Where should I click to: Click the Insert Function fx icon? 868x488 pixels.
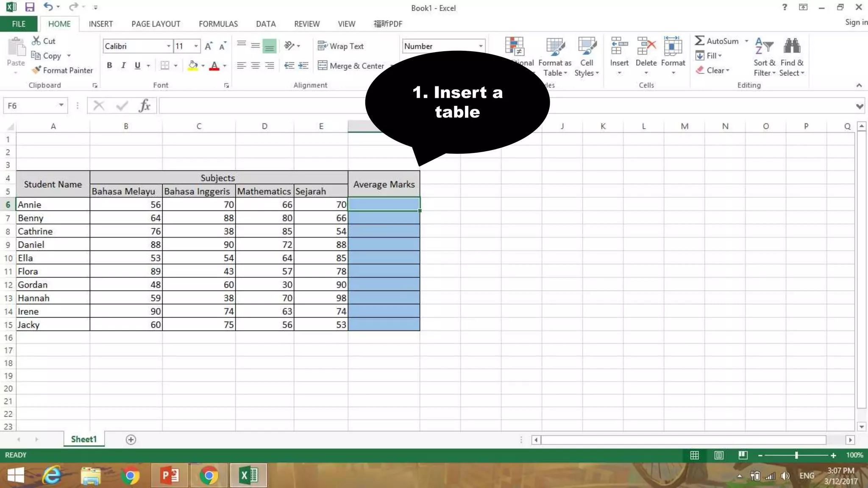(x=145, y=105)
